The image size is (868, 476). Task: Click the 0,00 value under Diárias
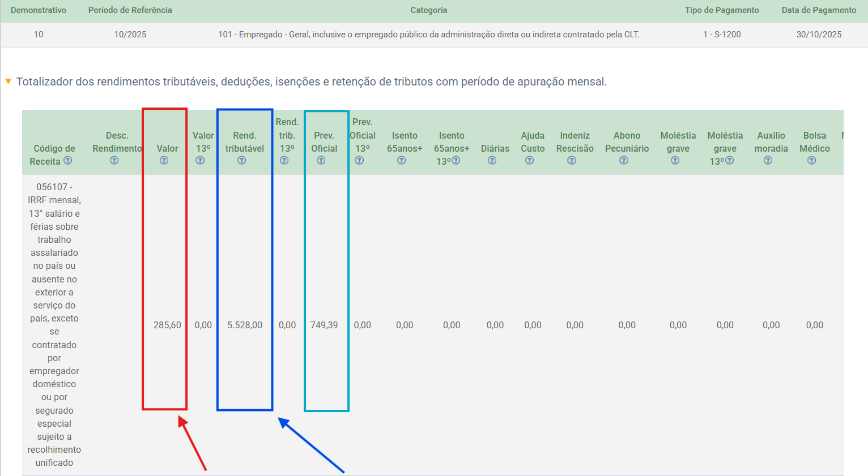pos(495,325)
